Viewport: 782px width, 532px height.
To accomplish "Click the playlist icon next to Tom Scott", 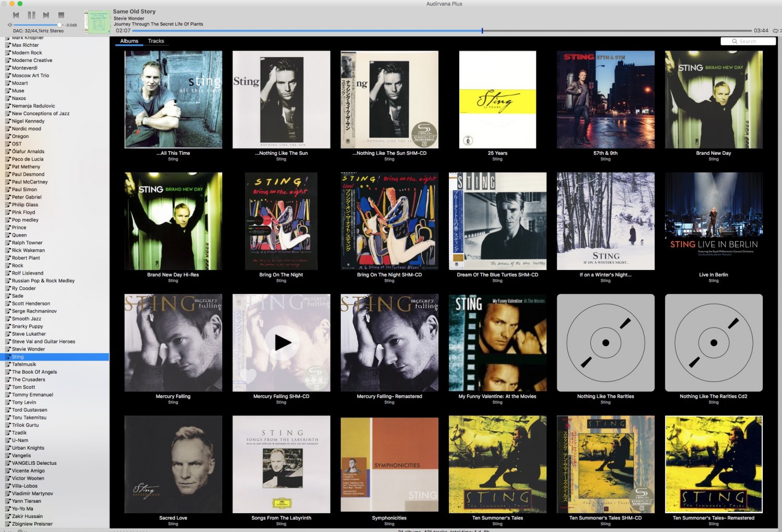I will pos(7,387).
